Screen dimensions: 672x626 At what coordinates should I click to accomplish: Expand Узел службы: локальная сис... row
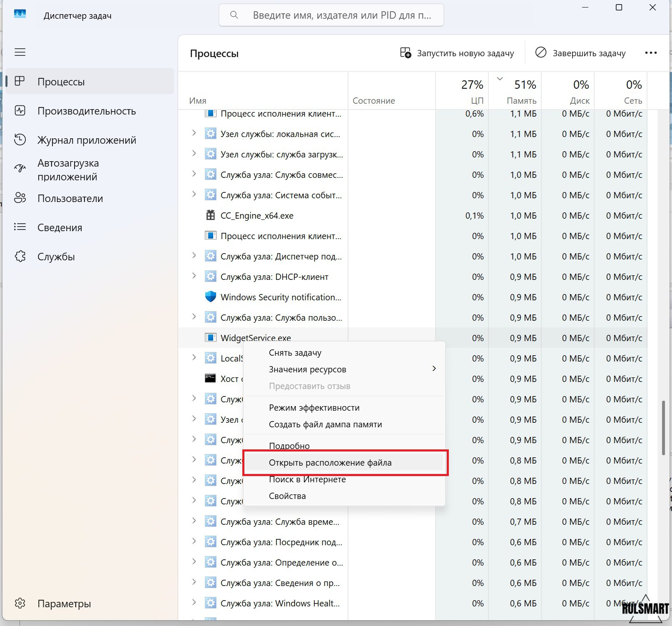[x=194, y=133]
